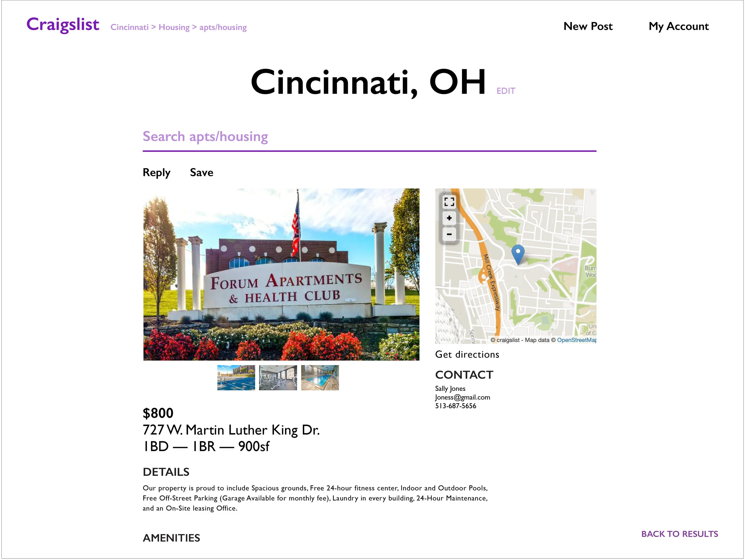Open the Craigslist home logo
Image resolution: width=745 pixels, height=560 pixels.
pyautogui.click(x=63, y=25)
